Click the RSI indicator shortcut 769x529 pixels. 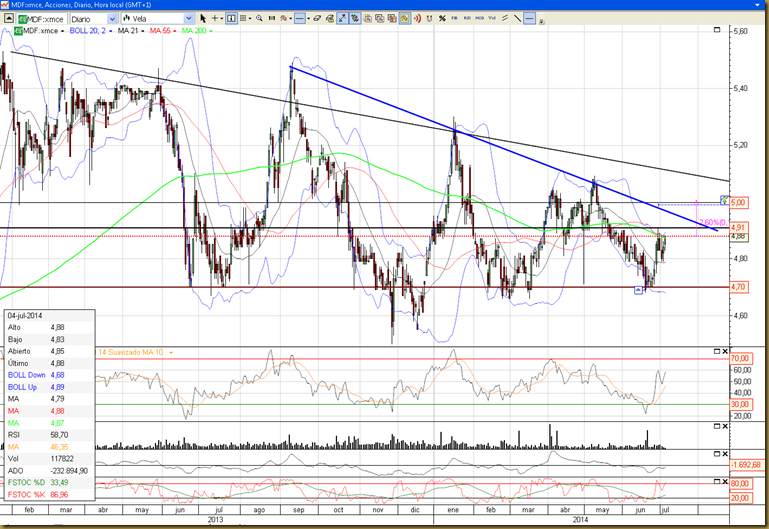467,18
